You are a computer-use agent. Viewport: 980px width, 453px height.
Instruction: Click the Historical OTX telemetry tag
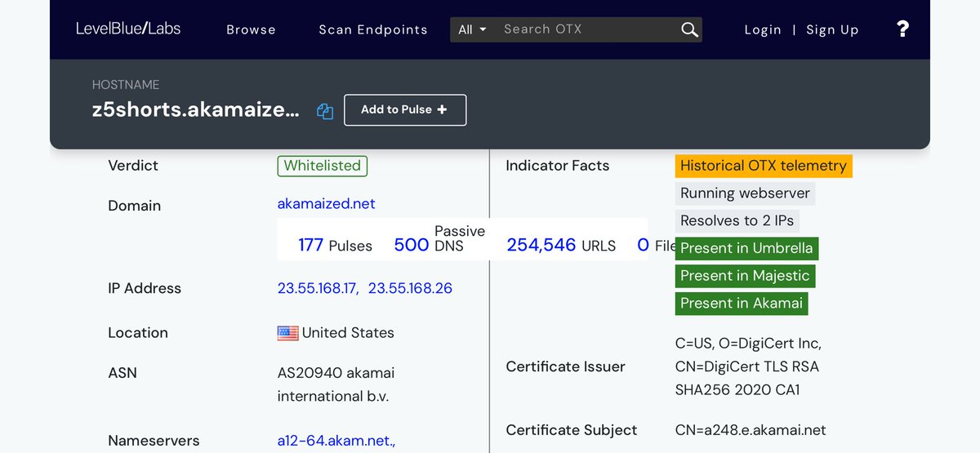point(763,166)
